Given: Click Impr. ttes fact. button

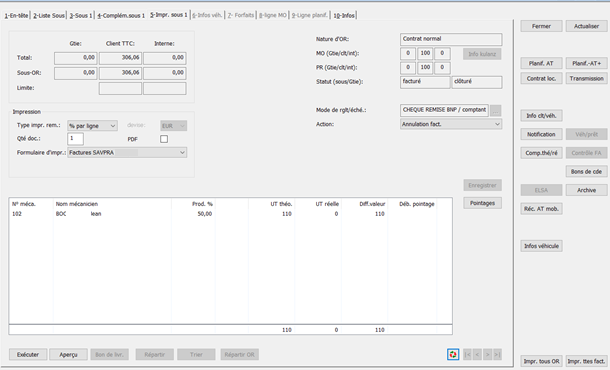Looking at the screenshot, I should coord(586,361).
